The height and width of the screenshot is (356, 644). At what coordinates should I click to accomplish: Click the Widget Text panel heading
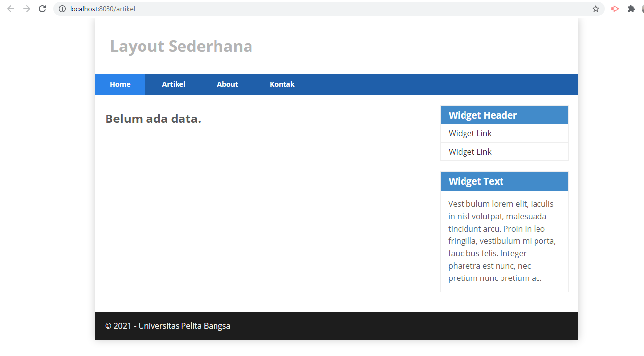point(476,181)
